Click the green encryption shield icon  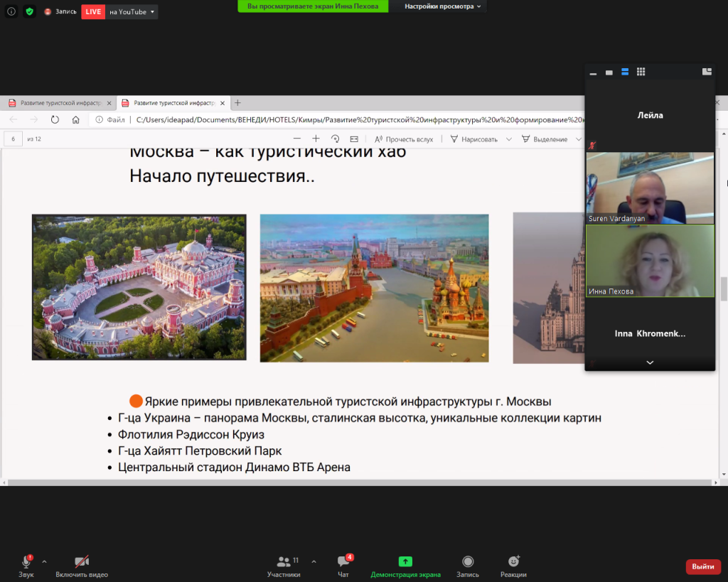point(29,11)
